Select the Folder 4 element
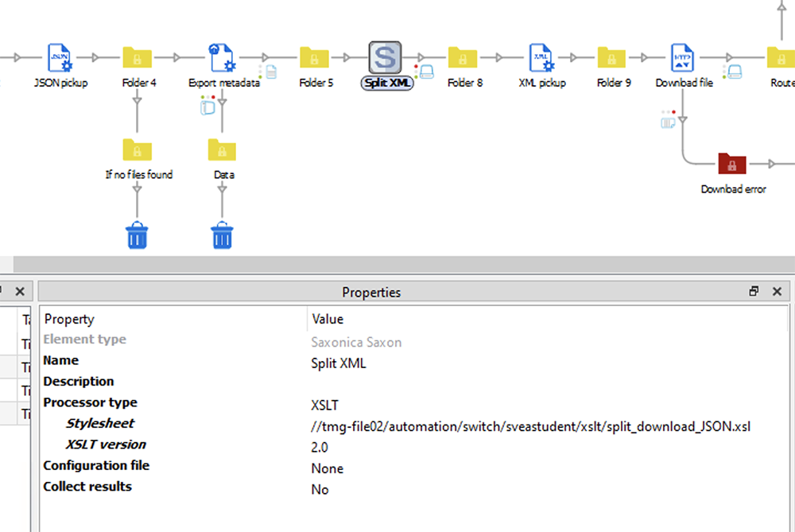 point(137,58)
